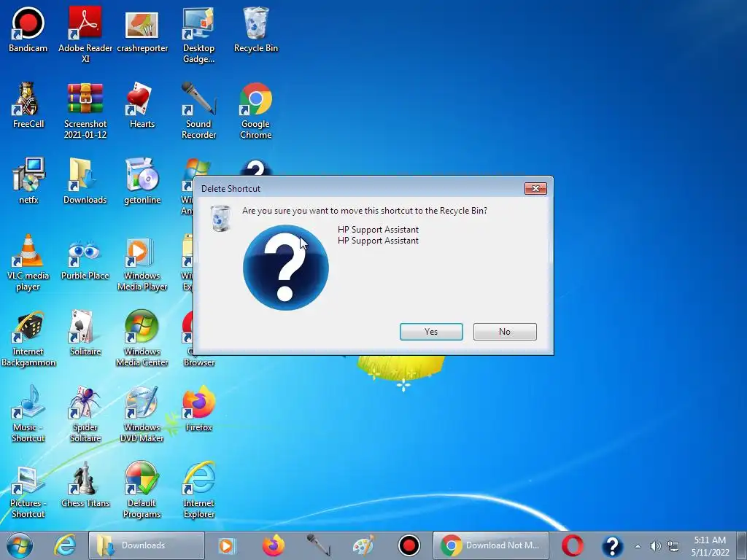The width and height of the screenshot is (747, 560).
Task: Close the Delete Shortcut dialog
Action: click(x=535, y=189)
